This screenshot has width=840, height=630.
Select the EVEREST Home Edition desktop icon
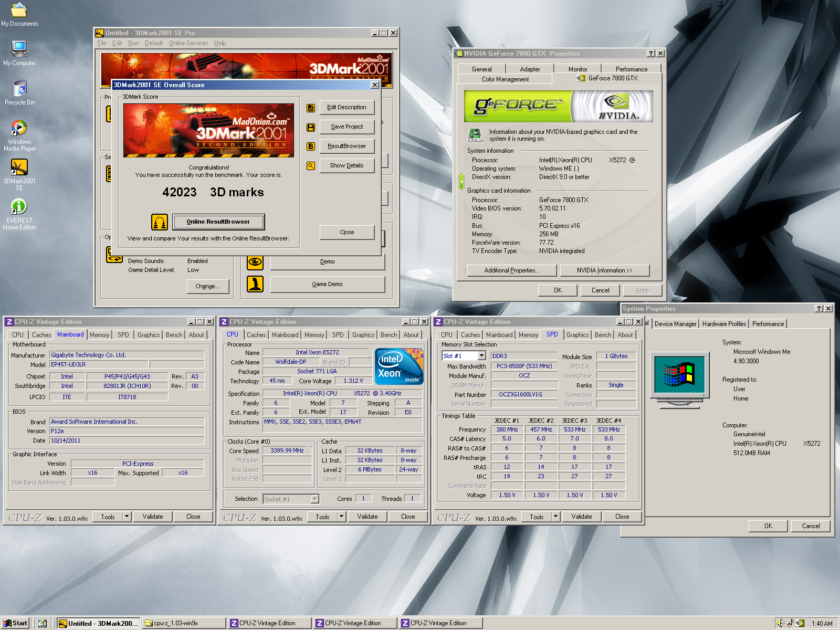click(19, 206)
